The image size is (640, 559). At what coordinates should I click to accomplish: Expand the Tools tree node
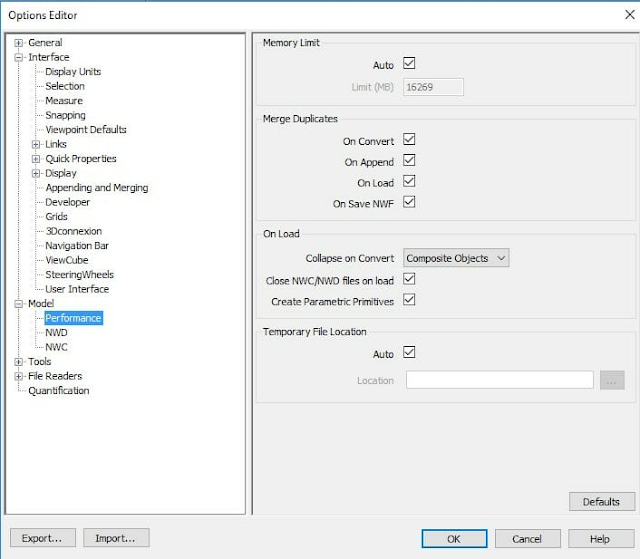coord(18,362)
